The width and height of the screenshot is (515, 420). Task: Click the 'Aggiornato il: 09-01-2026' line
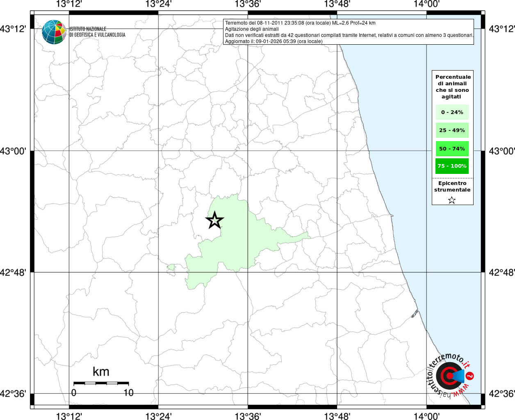(x=274, y=41)
